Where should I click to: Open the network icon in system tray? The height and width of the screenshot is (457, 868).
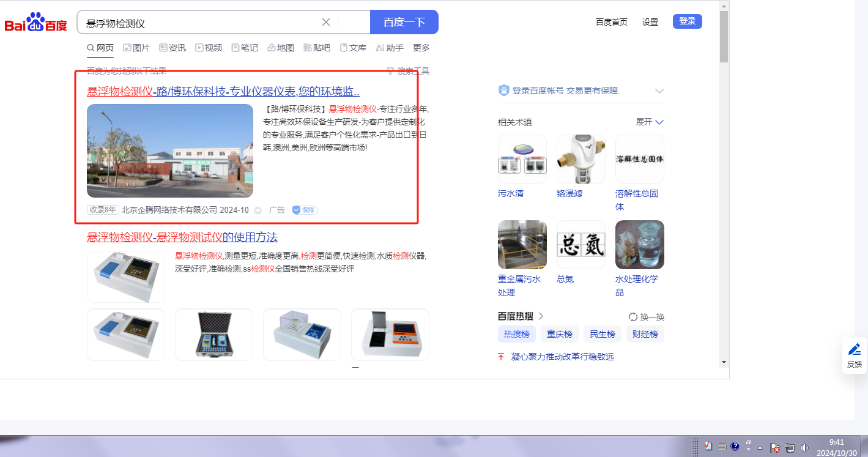click(789, 448)
